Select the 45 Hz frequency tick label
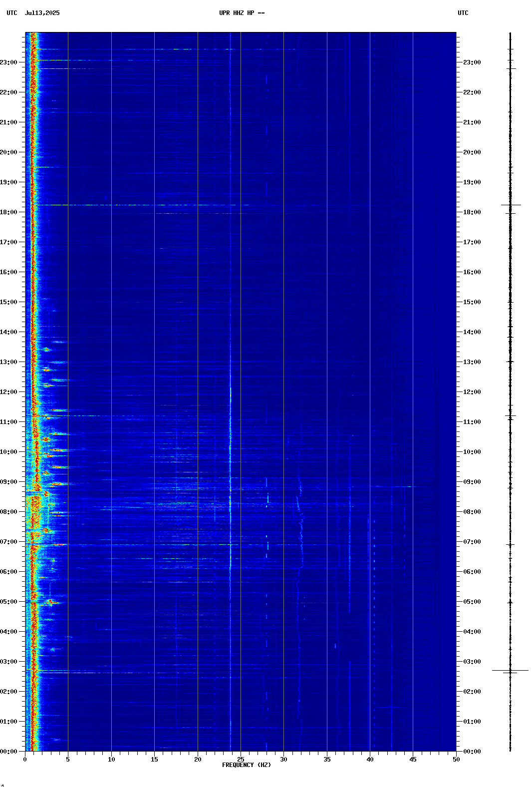Viewport: 532px width, 791px height. tap(413, 760)
